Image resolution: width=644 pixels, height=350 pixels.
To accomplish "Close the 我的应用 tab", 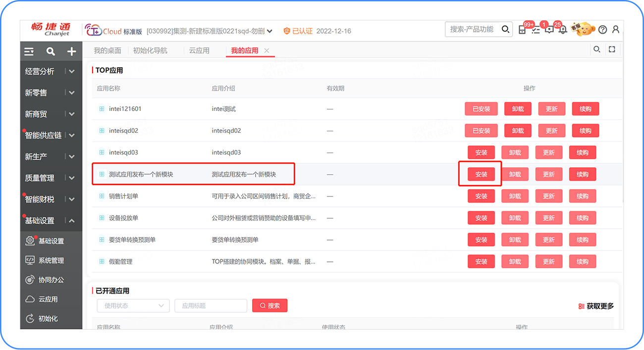I will click(267, 50).
